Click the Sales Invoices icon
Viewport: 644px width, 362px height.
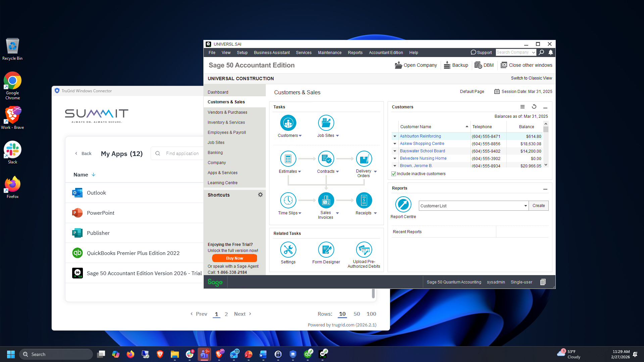[326, 201]
